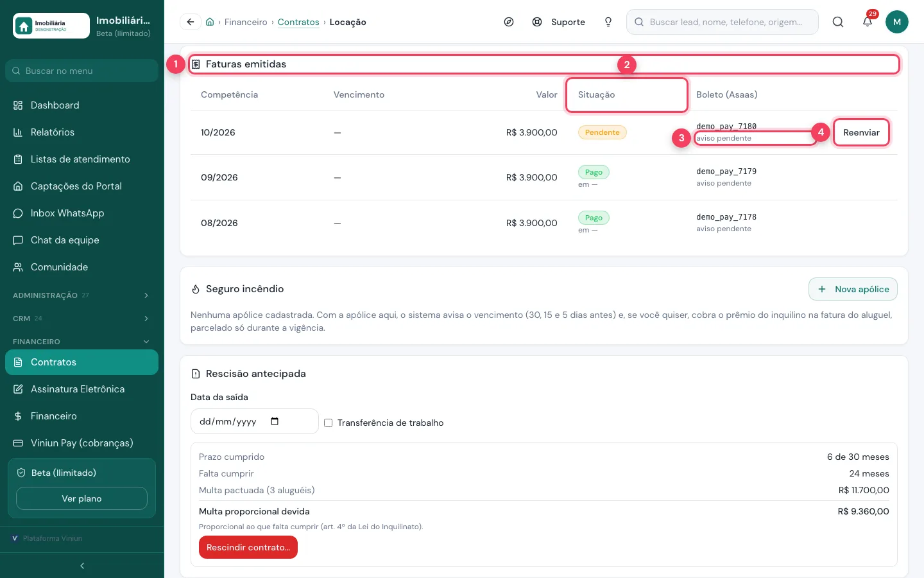
Task: Click the Reenviar button
Action: 861,132
